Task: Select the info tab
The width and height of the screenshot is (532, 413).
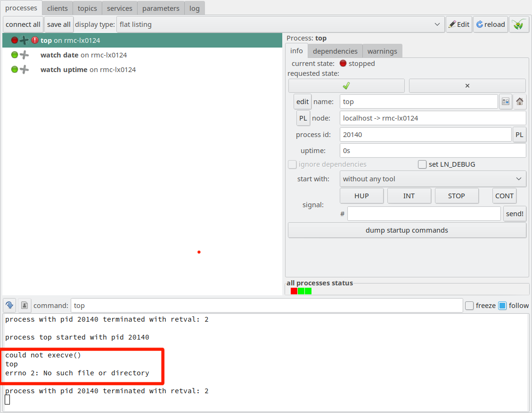Action: (x=296, y=51)
